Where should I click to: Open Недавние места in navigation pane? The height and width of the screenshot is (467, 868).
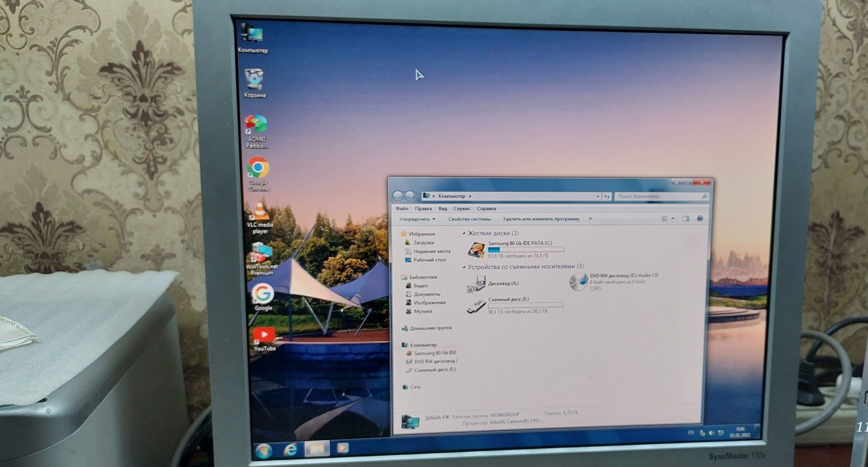tap(428, 251)
